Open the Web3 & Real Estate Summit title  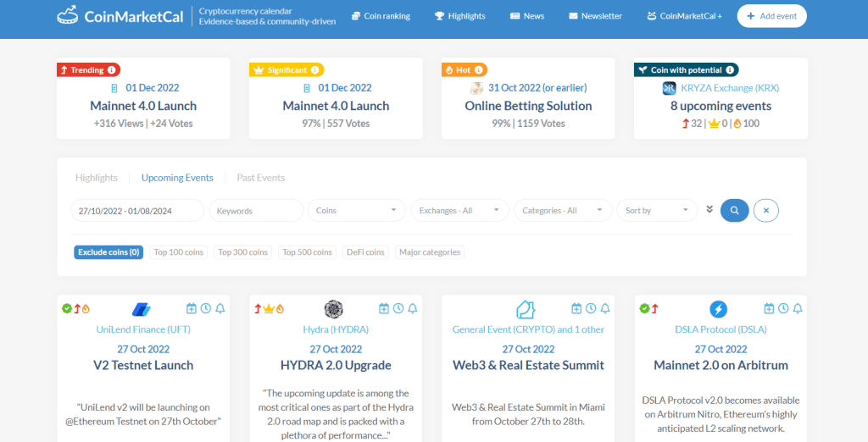pos(528,365)
